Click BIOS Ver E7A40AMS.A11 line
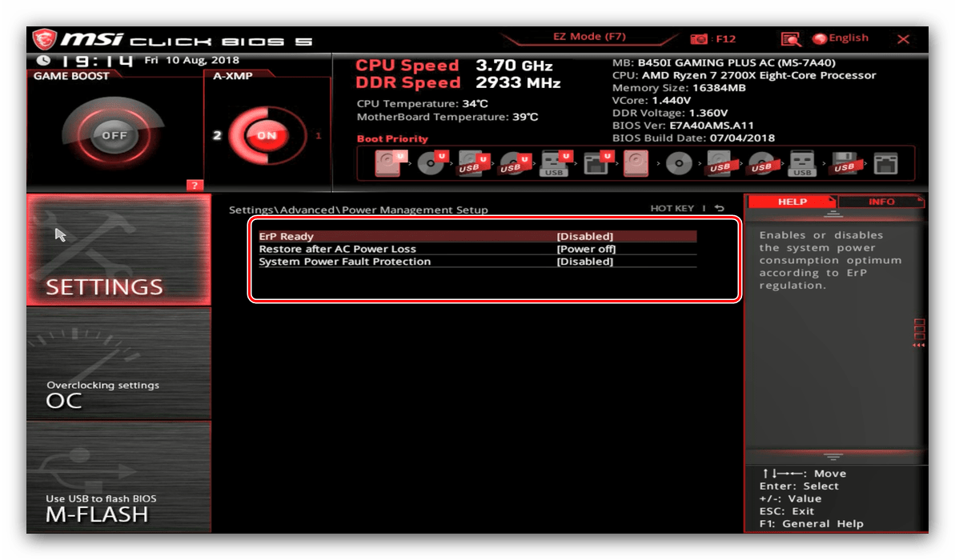Screen dimensions: 955x560 (683, 126)
